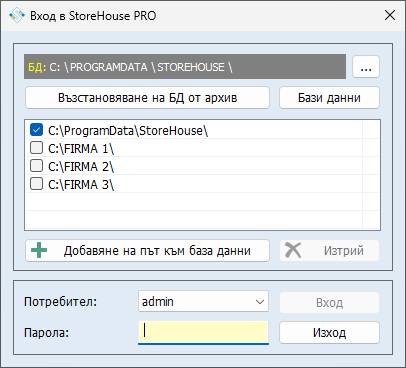Check the C:\FIRMA 2\ checkbox
The image size is (406, 368).
(36, 165)
